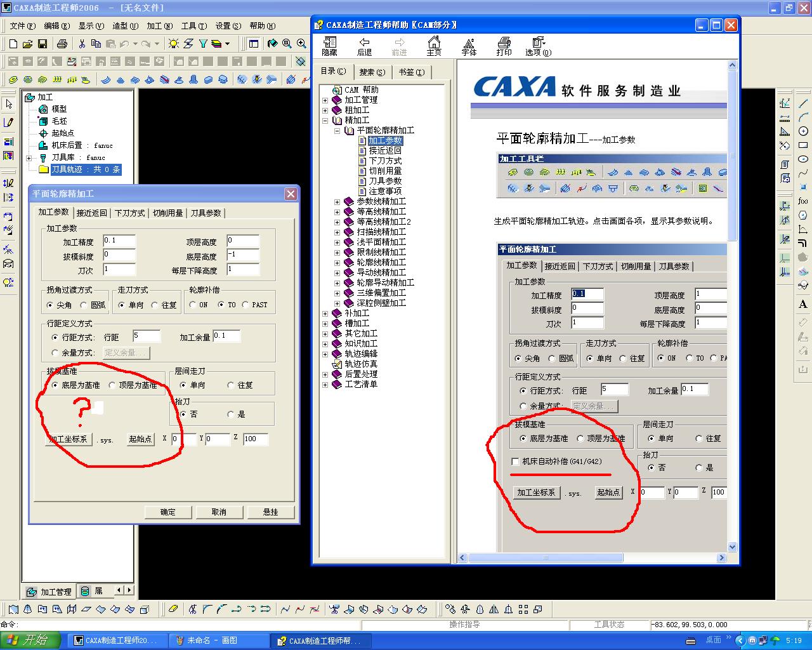The width and height of the screenshot is (812, 650).
Task: Click the 后退 (Back) icon in the help window
Action: tap(364, 46)
